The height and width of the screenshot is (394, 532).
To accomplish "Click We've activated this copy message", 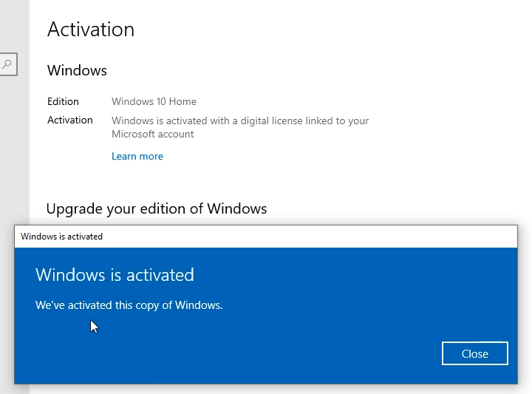I will 129,305.
